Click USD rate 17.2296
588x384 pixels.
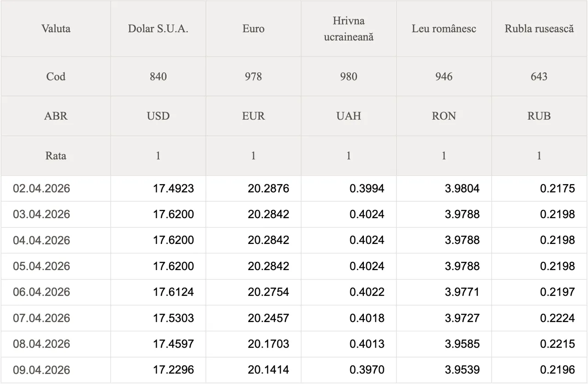pyautogui.click(x=173, y=370)
